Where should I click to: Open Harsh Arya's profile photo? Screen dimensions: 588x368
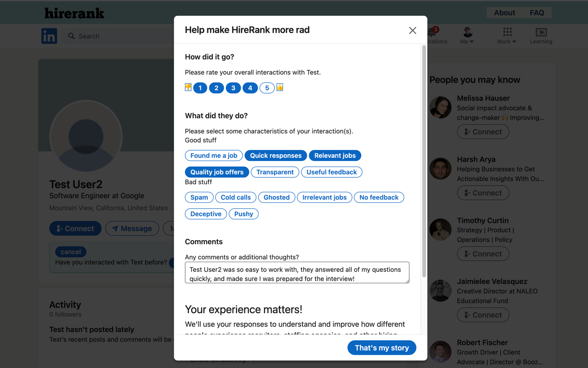point(441,169)
